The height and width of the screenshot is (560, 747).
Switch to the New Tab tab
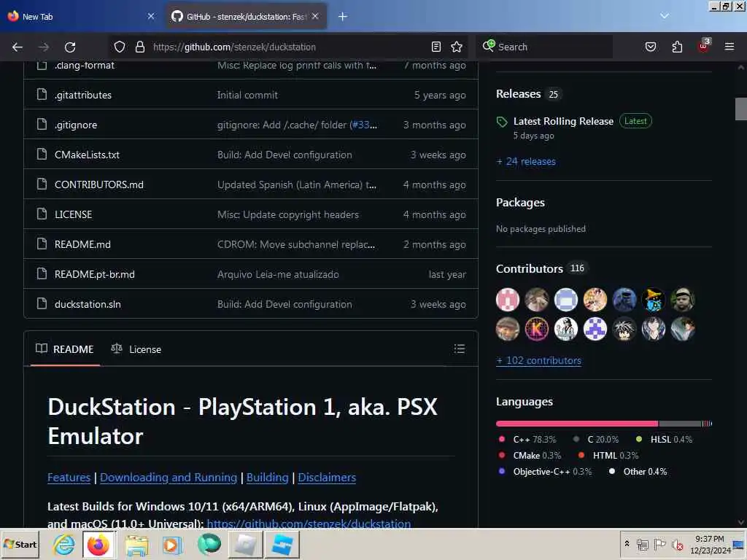[x=80, y=16]
